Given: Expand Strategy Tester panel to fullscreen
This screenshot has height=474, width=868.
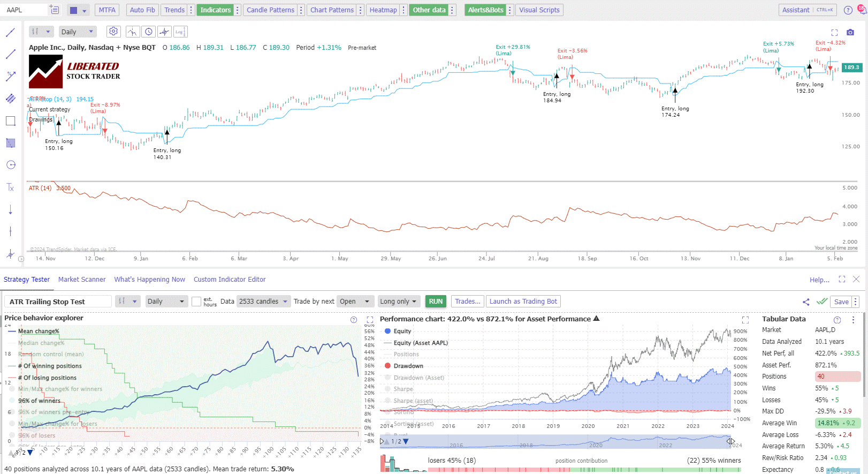Looking at the screenshot, I should [842, 279].
